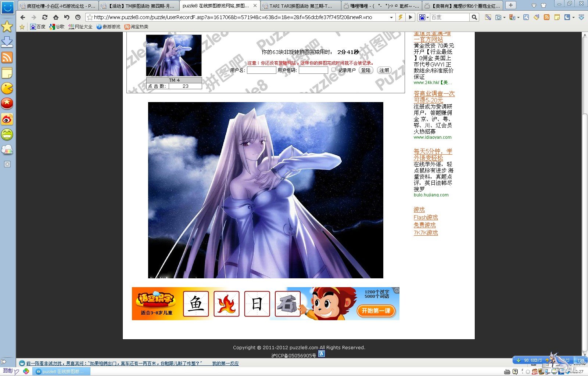Viewport: 588px width, 376px height.
Task: Expand the translate tool dropdown arrow
Action: pos(518,17)
